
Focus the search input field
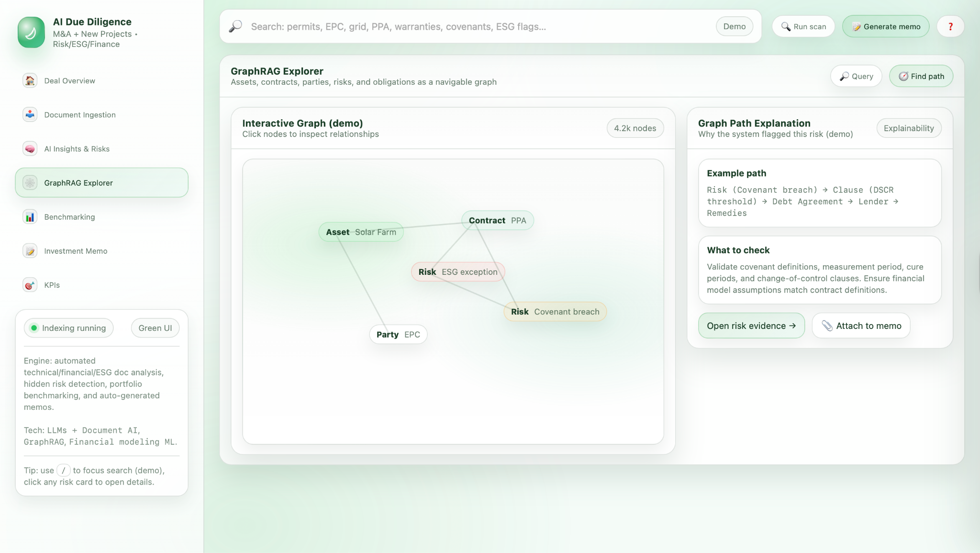pos(479,26)
